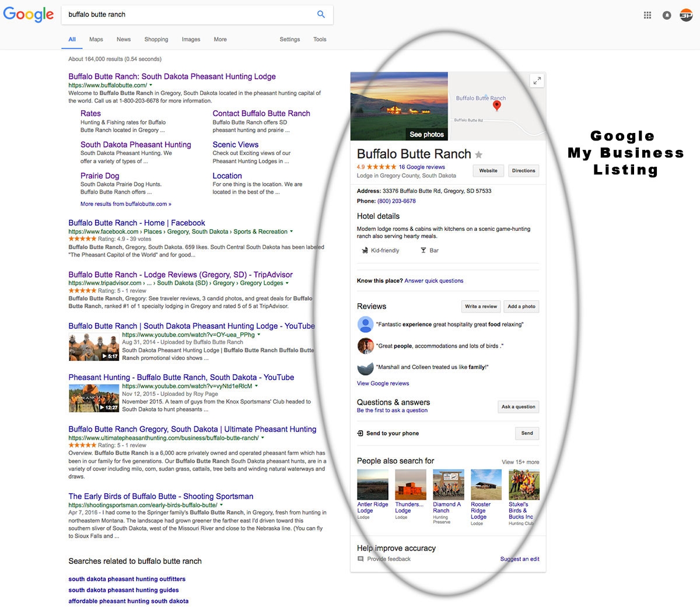Open dropdown arrow next to the TripAdvisor result URL
700x607 pixels.
(288, 283)
